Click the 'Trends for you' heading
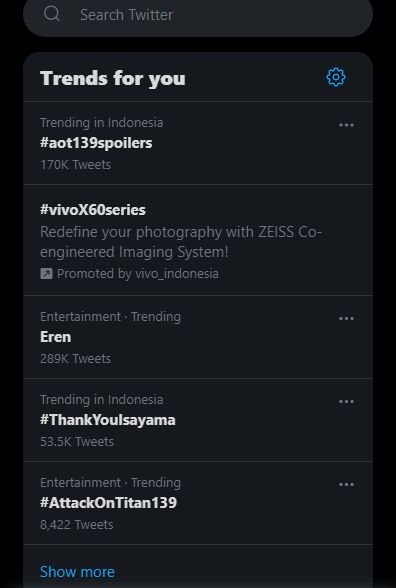Image resolution: width=396 pixels, height=588 pixels. point(112,79)
